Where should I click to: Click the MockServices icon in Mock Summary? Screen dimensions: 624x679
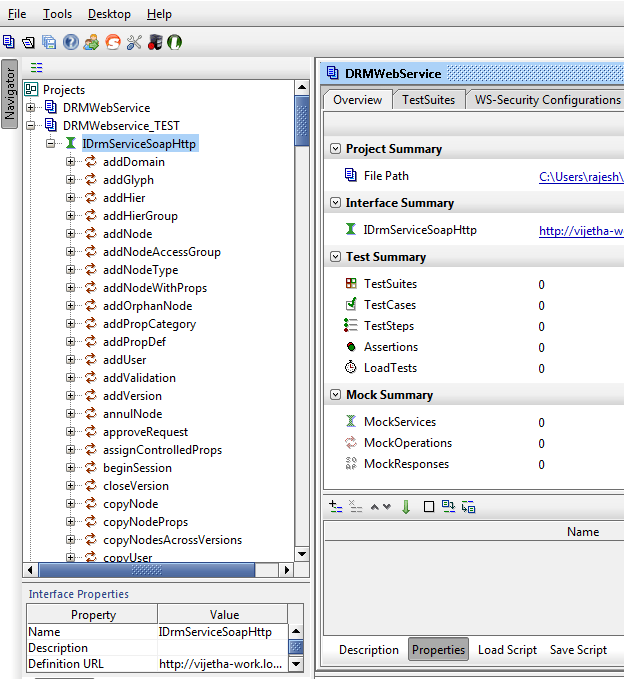point(351,421)
